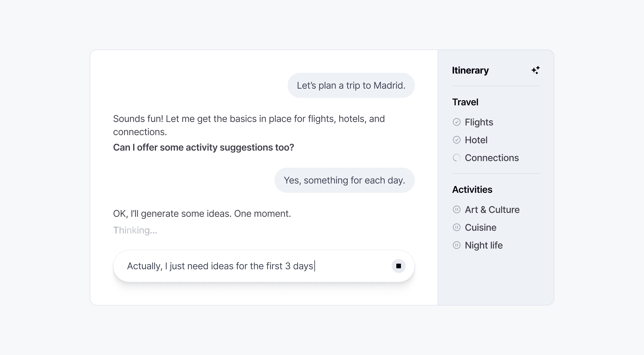644x355 pixels.
Task: Click the sparkles icon beside the Itinerary heading
Action: point(535,70)
